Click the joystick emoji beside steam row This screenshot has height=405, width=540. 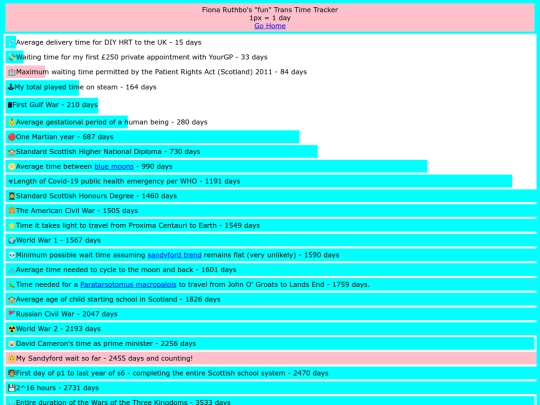11,87
